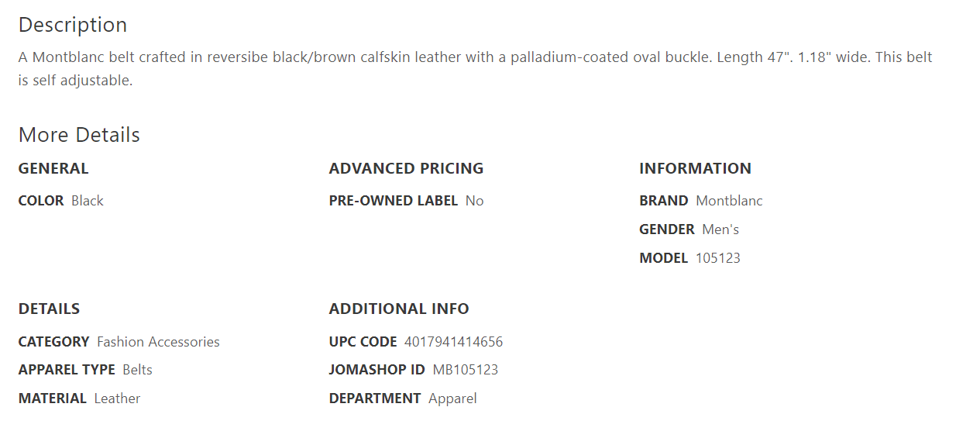This screenshot has width=980, height=445.
Task: Click the Black color value
Action: click(x=88, y=201)
